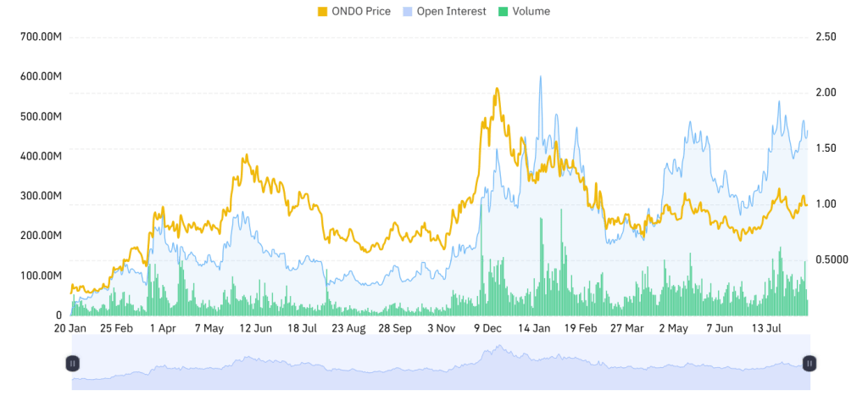Click the 23 Aug date label
868x418 pixels.
click(x=348, y=328)
